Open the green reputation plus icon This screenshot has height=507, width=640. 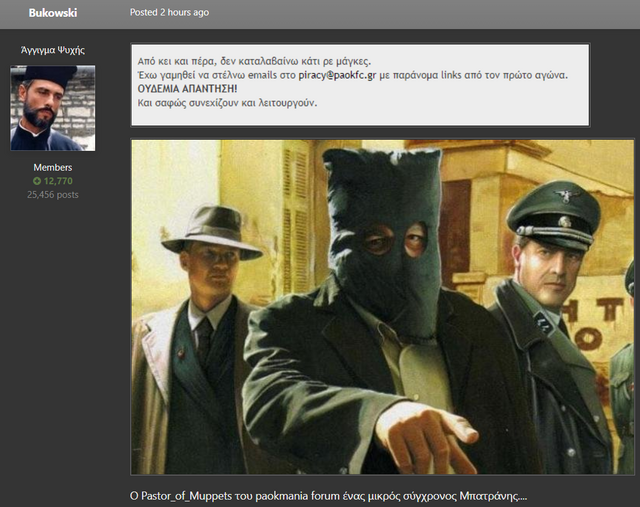pos(37,181)
